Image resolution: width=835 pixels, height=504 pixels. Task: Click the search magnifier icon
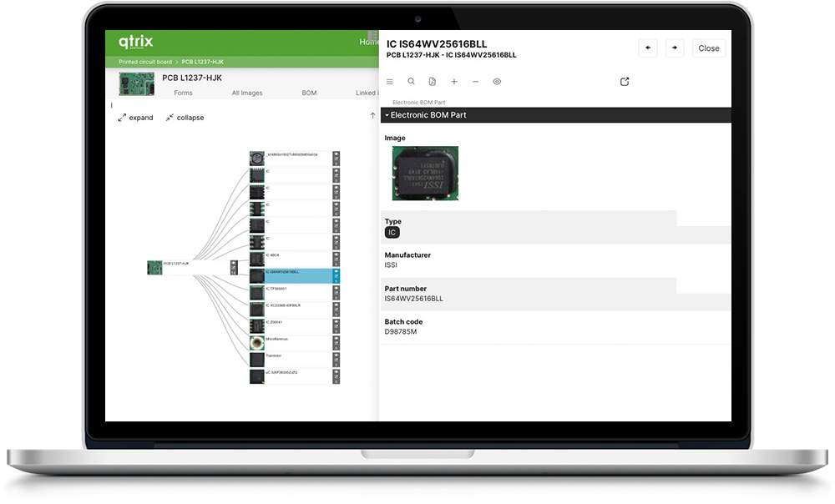(x=411, y=82)
